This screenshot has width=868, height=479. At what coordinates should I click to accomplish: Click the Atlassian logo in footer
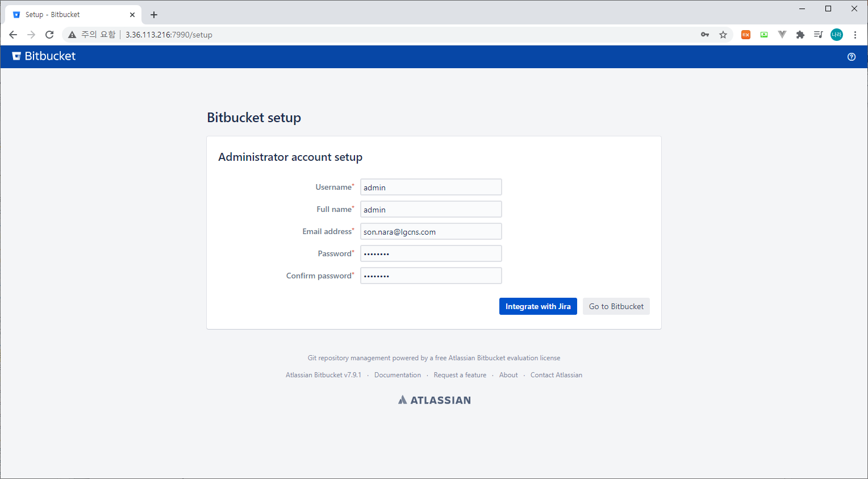[x=435, y=400]
